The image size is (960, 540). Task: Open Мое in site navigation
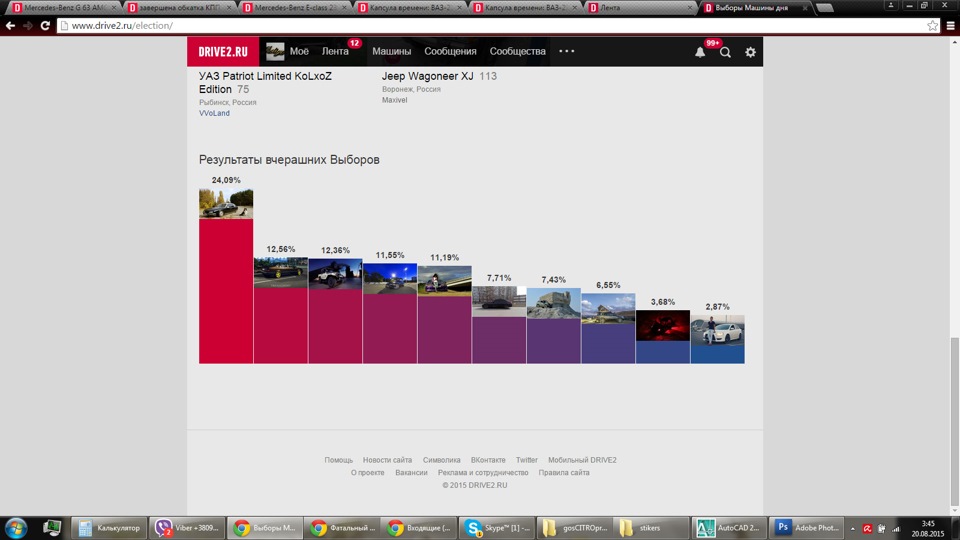tap(299, 51)
